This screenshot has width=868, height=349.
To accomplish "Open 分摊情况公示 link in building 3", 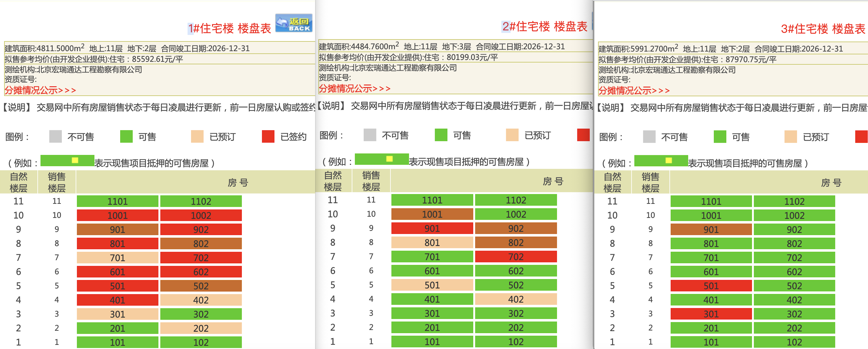I will coord(634,91).
